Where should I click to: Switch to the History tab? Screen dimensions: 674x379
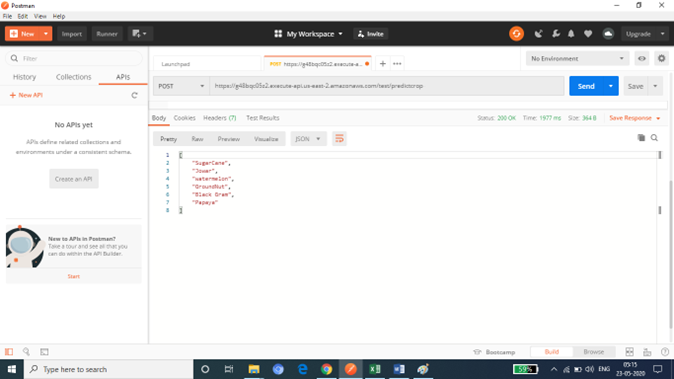[25, 77]
